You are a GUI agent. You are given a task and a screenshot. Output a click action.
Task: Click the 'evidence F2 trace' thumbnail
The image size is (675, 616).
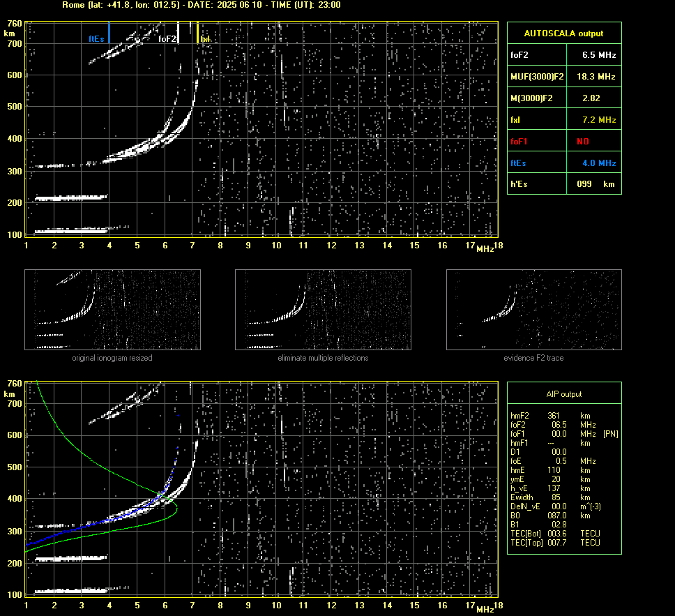[534, 310]
